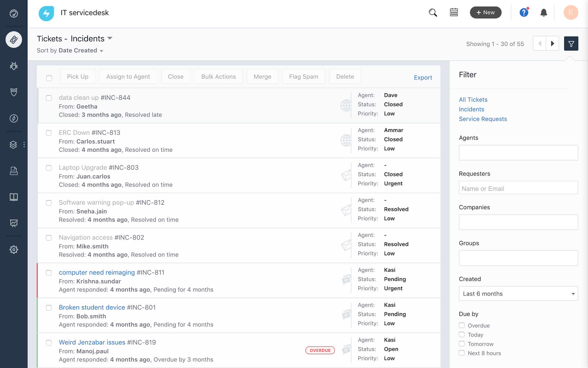Open Weird Jenzabar issues ticket

(92, 342)
